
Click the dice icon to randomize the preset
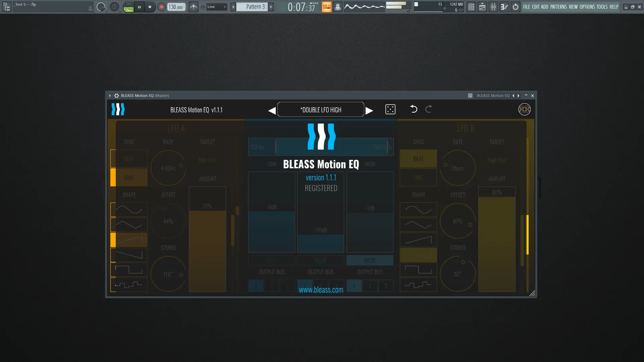click(x=390, y=109)
